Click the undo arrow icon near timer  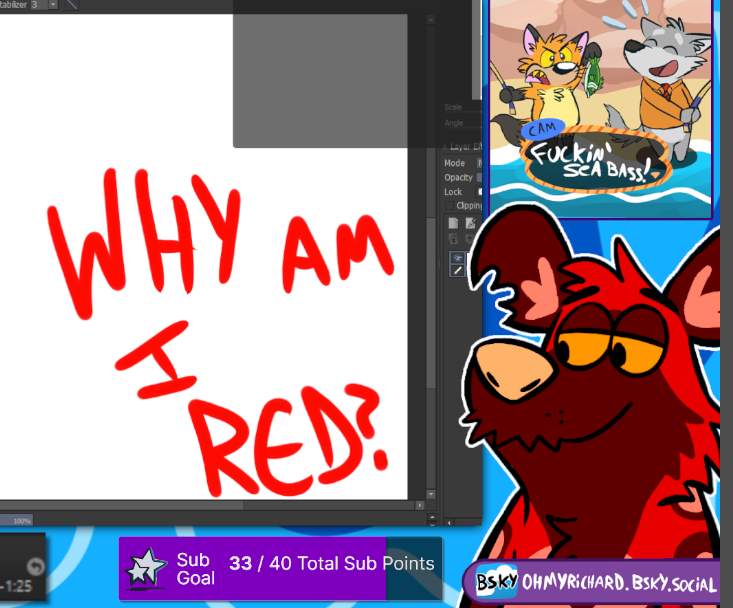coord(37,565)
